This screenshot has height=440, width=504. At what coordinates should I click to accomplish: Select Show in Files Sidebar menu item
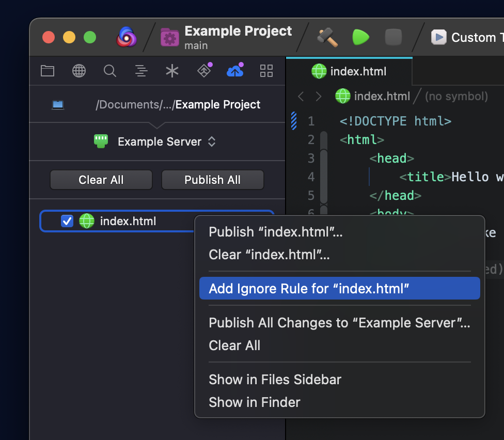[340, 380]
